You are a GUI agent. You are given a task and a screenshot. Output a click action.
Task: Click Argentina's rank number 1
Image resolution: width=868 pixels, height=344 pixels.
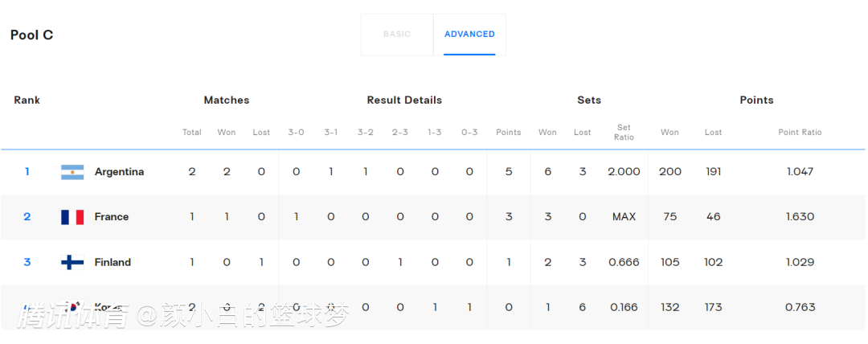27,172
